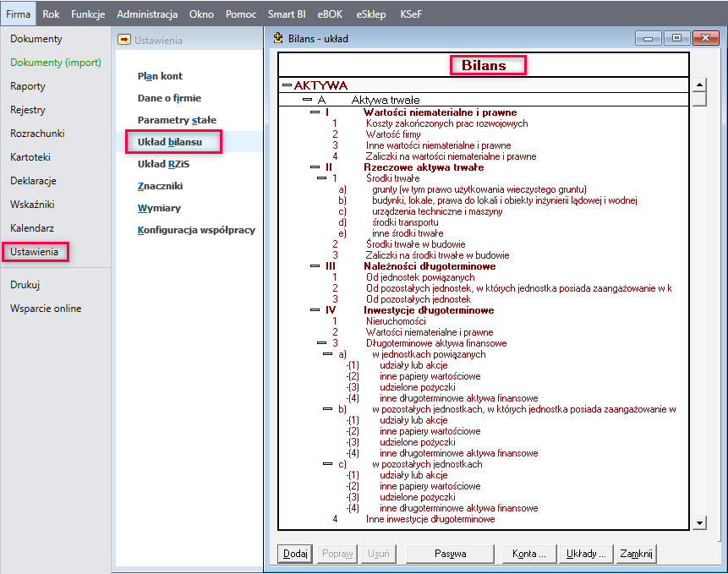This screenshot has height=574, width=728.
Task: Open the Administracja menu
Action: (147, 14)
